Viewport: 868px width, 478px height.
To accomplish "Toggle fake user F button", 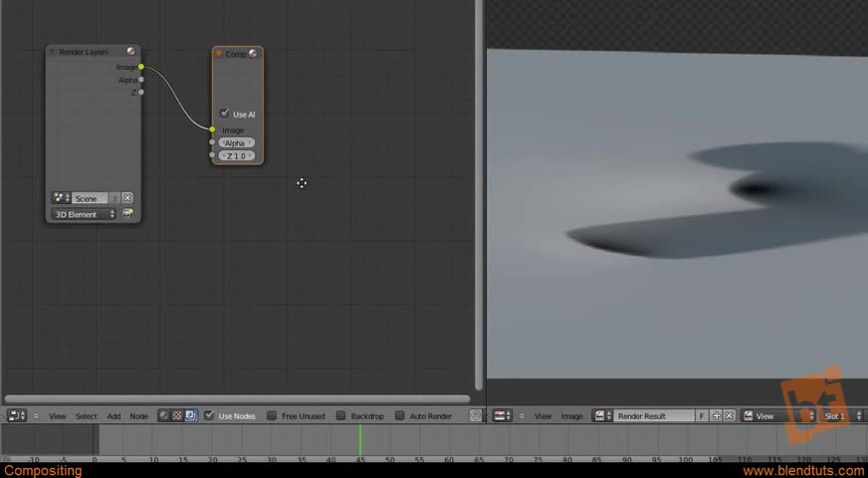I will tap(702, 415).
